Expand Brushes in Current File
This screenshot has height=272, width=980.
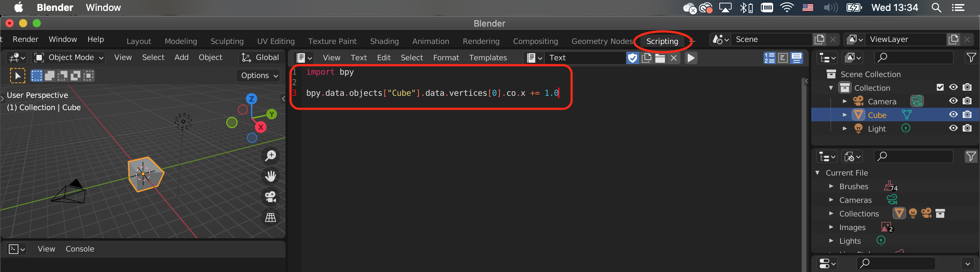click(831, 186)
